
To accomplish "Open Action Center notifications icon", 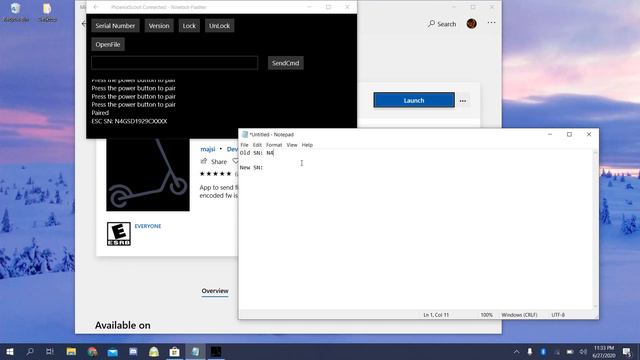I will point(627,352).
